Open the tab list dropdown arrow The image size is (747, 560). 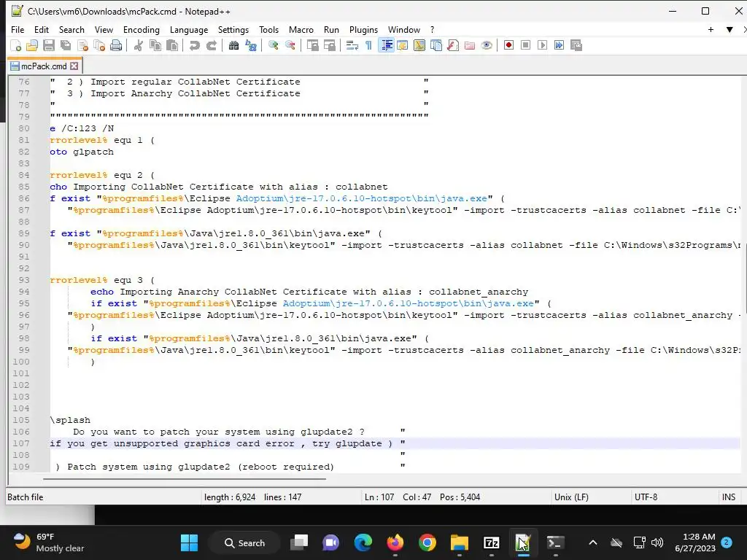click(x=729, y=29)
